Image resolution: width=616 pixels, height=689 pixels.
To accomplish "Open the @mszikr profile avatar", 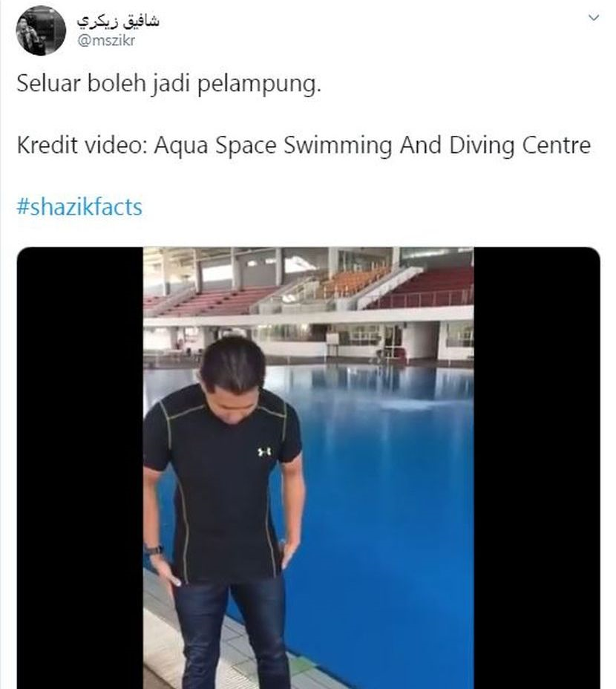I will 41,30.
